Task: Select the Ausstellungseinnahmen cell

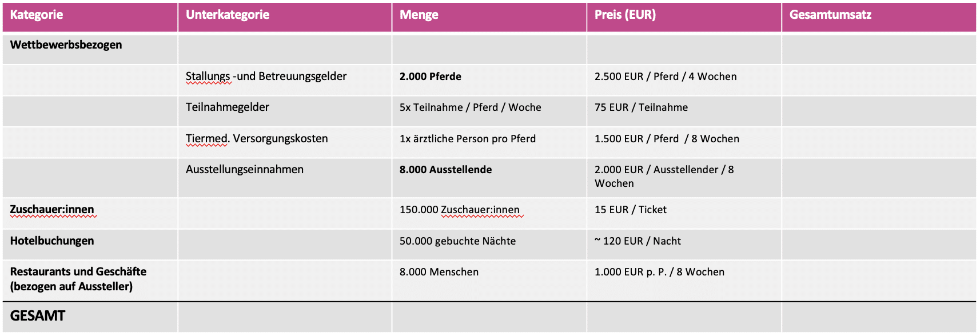Action: (x=285, y=178)
